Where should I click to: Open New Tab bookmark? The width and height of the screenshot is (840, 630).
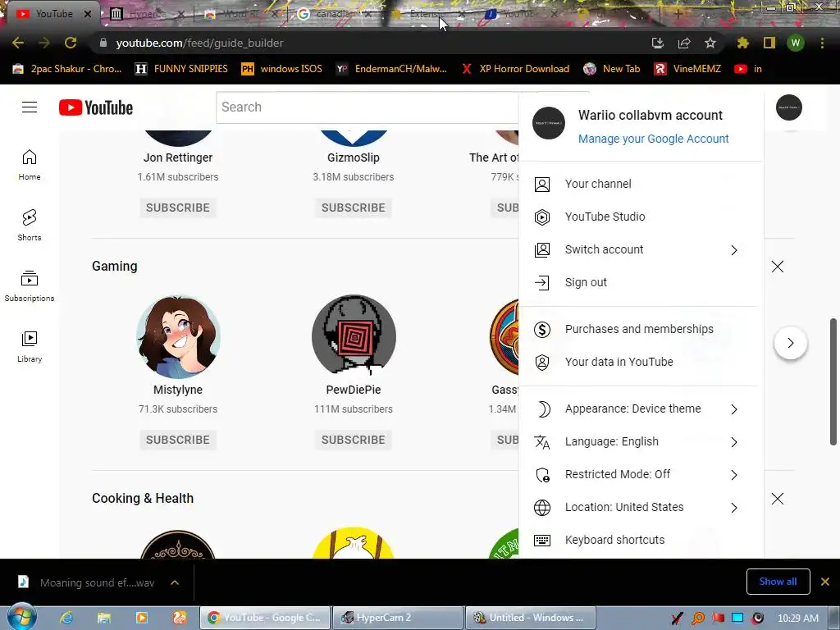(x=612, y=69)
